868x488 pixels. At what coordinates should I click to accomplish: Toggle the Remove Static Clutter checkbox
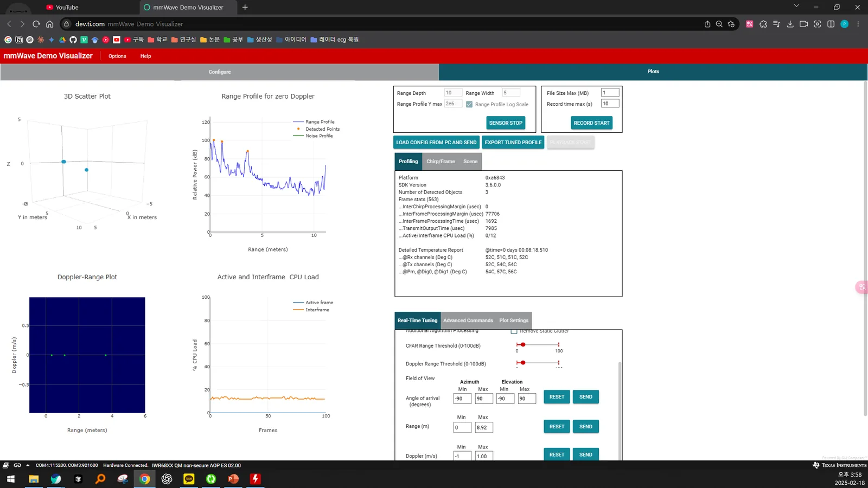[x=514, y=331]
